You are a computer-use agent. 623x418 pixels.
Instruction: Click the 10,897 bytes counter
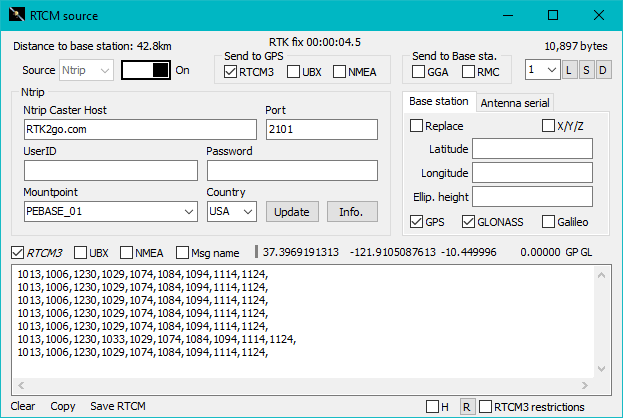pyautogui.click(x=576, y=46)
